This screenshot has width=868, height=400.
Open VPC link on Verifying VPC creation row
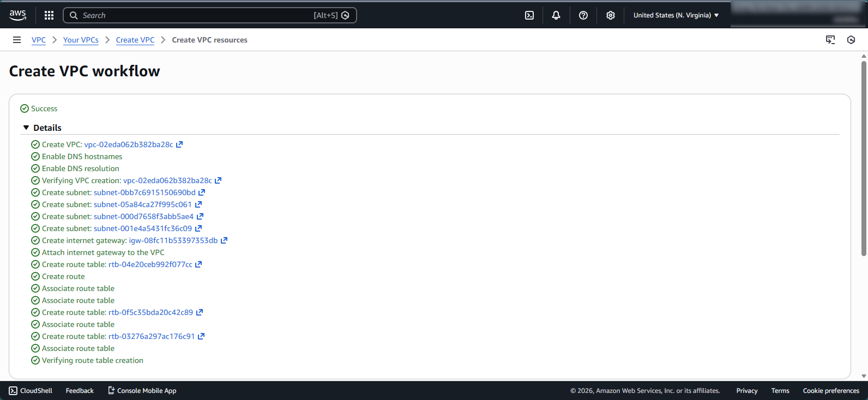click(167, 180)
